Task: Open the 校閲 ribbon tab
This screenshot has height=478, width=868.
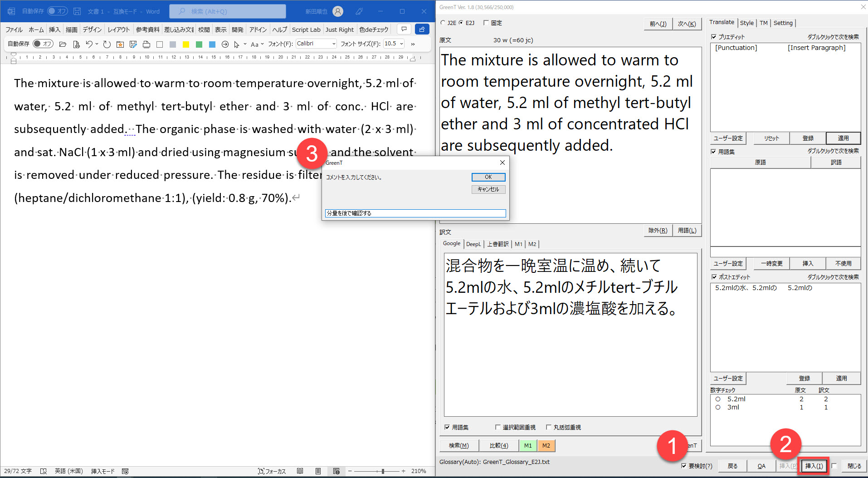Action: pyautogui.click(x=204, y=30)
